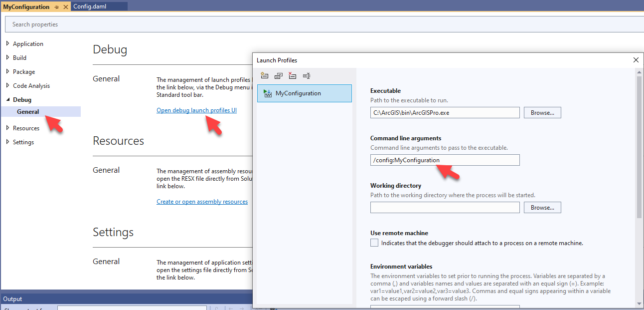
Task: Close the MyConfiguration editor tab
Action: coord(65,7)
